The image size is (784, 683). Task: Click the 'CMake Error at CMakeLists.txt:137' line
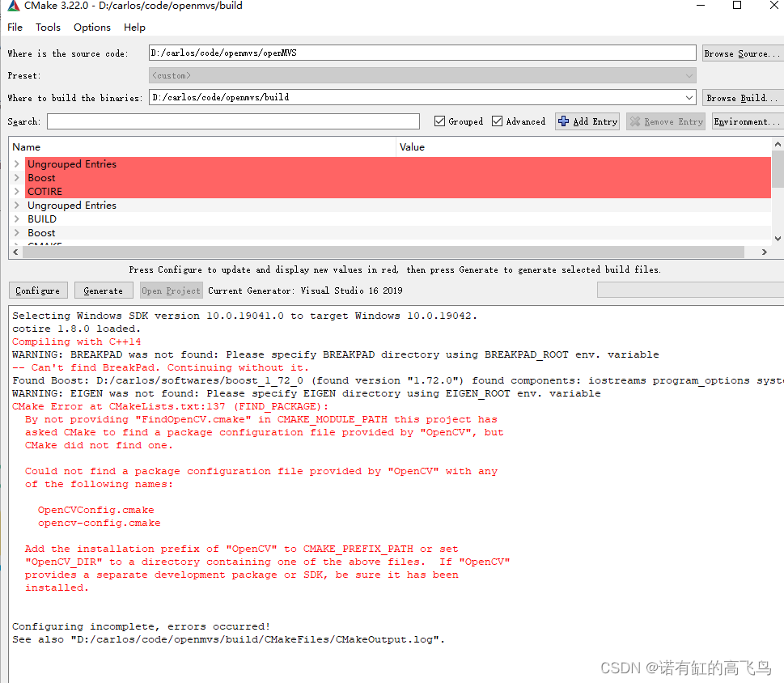coord(171,406)
